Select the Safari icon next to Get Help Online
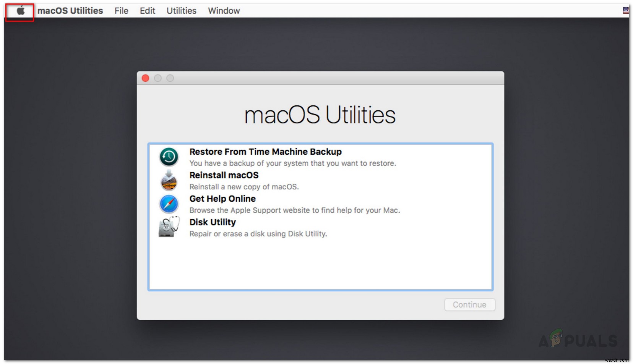Screen dimensions: 633x364 168,204
